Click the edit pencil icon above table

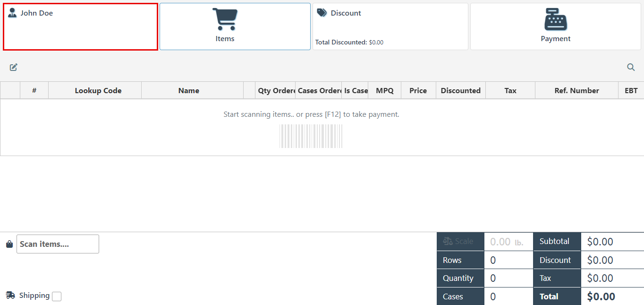pos(14,67)
